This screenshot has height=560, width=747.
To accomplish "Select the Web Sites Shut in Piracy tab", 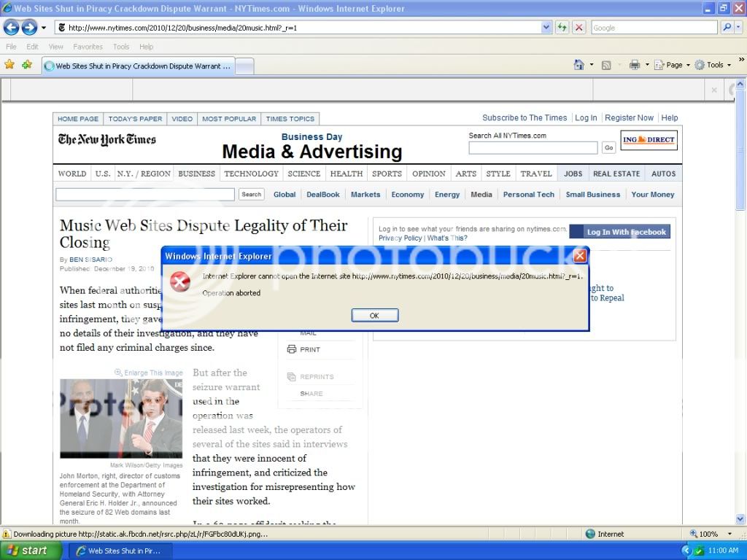I will coord(139,66).
